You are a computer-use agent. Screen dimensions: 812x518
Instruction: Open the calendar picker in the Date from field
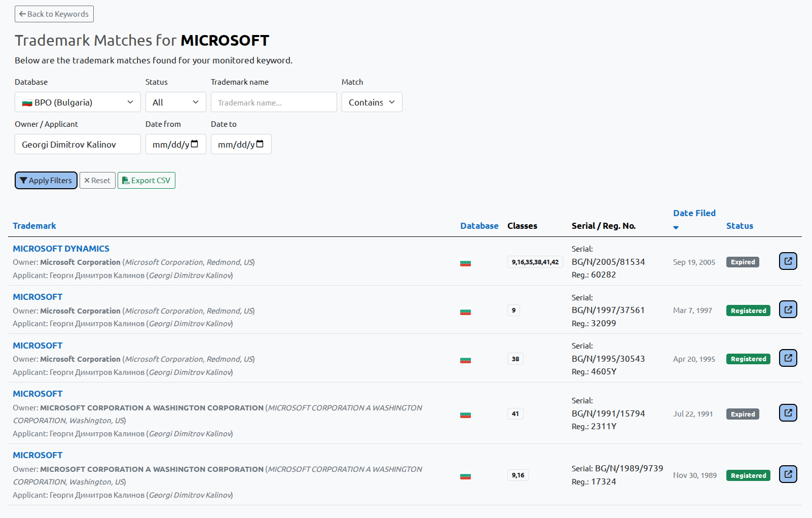194,144
